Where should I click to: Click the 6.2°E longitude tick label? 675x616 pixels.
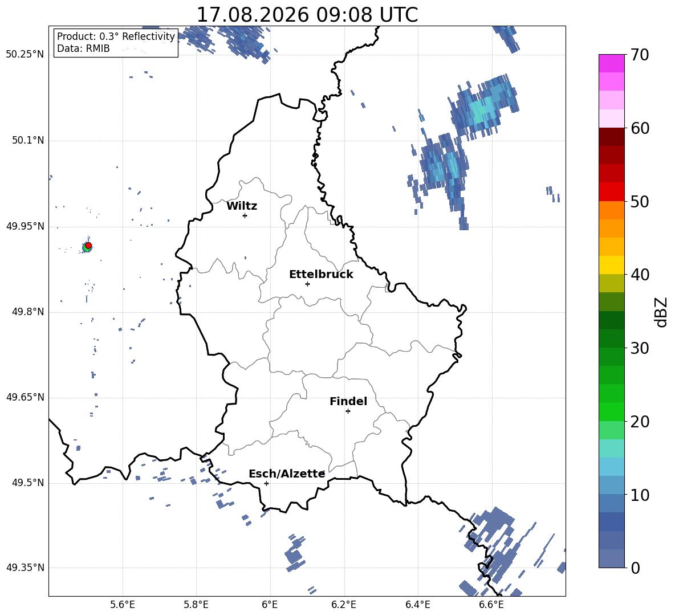click(344, 605)
